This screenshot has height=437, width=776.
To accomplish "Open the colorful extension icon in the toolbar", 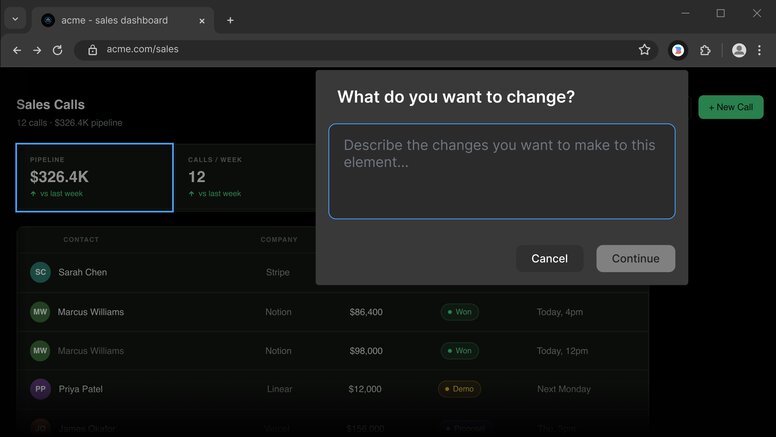I will [x=678, y=50].
